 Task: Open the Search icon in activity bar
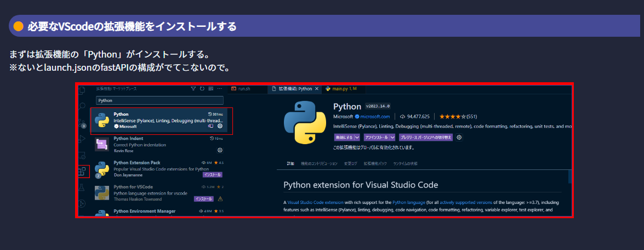[x=82, y=105]
